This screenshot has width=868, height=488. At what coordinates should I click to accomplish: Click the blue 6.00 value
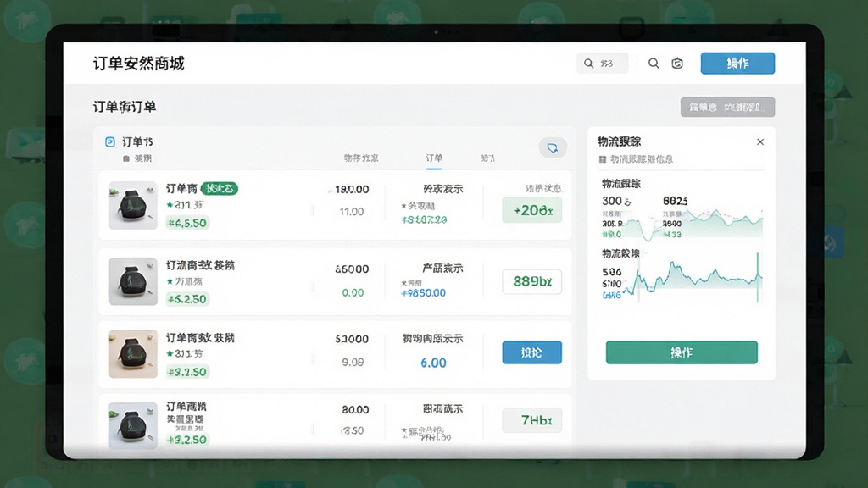pyautogui.click(x=433, y=363)
